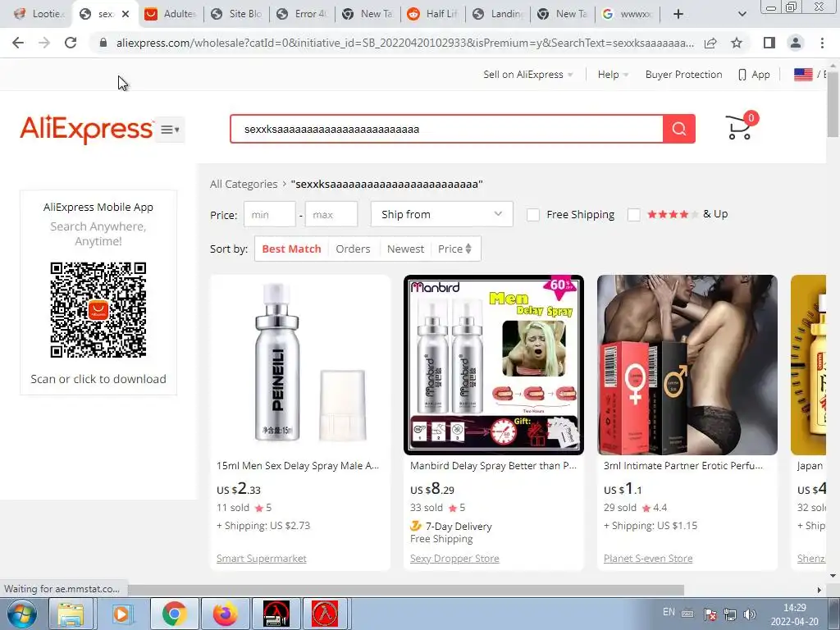The image size is (840, 630).
Task: Open the Chrome profile avatar icon
Action: tap(796, 43)
